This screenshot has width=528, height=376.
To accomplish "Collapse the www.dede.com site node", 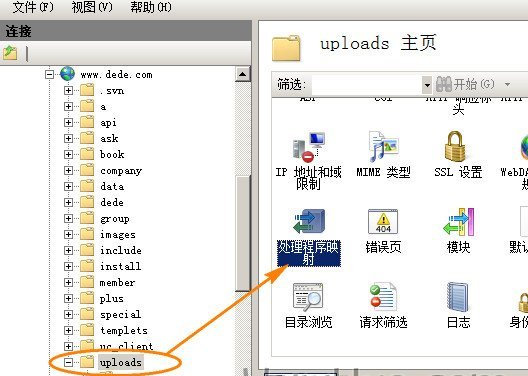I will point(50,74).
